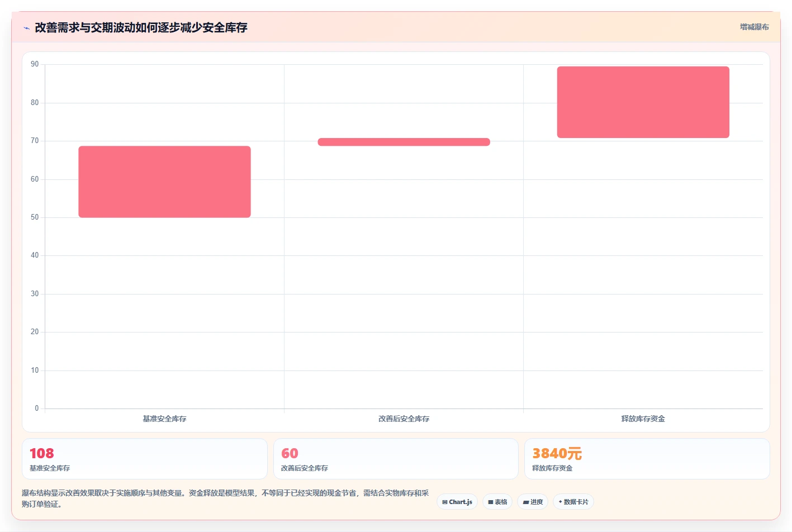Click the 基准安全库存 caption under 108
The image size is (792, 532).
[50, 468]
